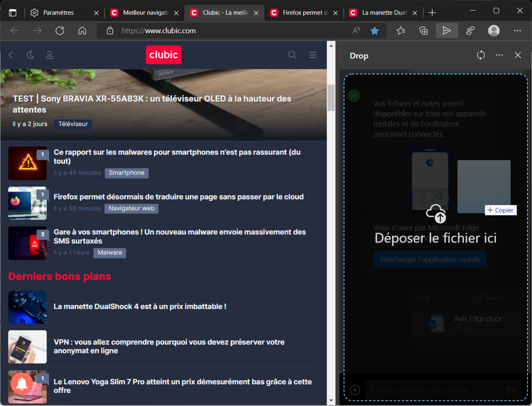Click the 'il y a 1 heure' timestamp
532x406 pixels.
click(72, 253)
